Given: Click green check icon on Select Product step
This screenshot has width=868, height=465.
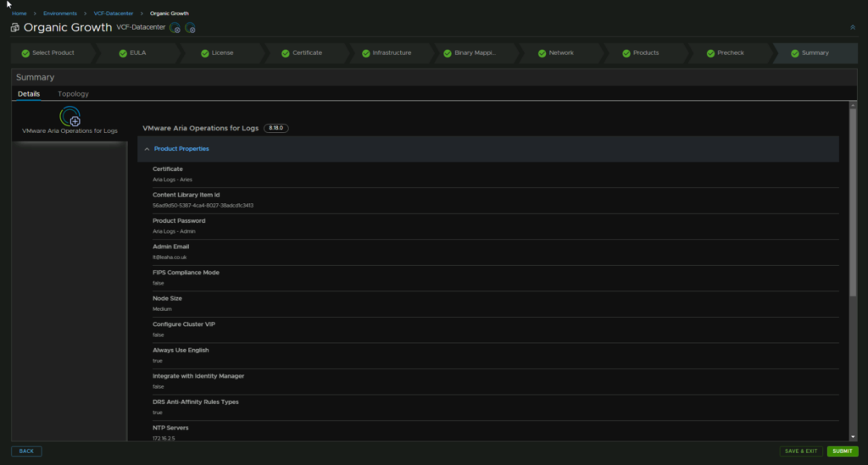Looking at the screenshot, I should click(x=25, y=53).
